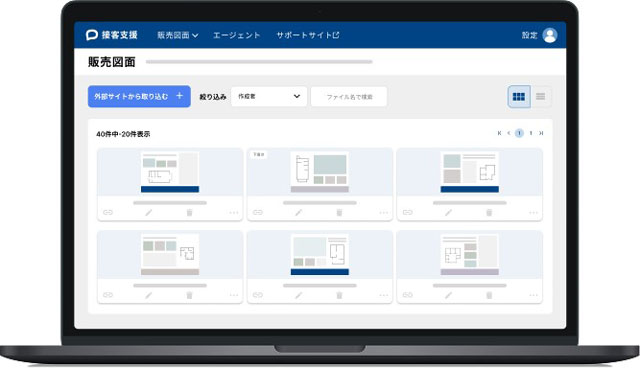Image resolution: width=640 pixels, height=368 pixels.
Task: Open the サポートサイト external link
Action: pyautogui.click(x=308, y=35)
